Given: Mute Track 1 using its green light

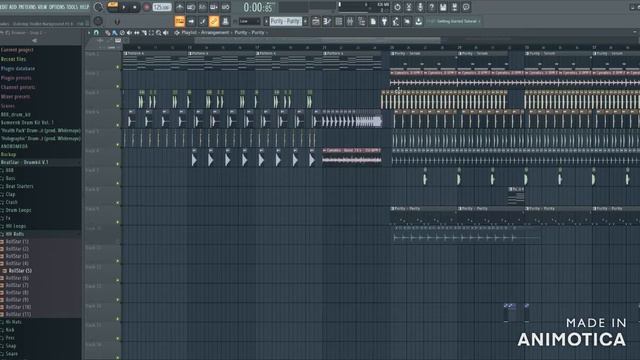Looking at the screenshot, I should [x=118, y=67].
